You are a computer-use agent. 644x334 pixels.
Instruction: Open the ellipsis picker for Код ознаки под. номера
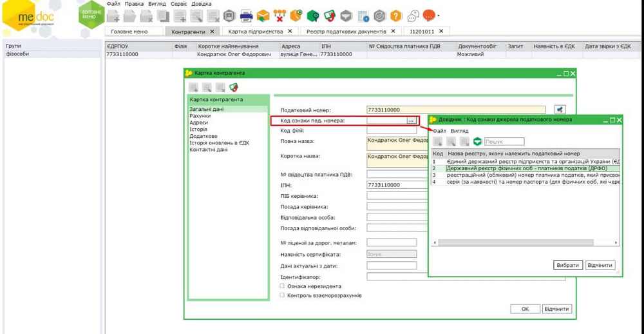[411, 121]
